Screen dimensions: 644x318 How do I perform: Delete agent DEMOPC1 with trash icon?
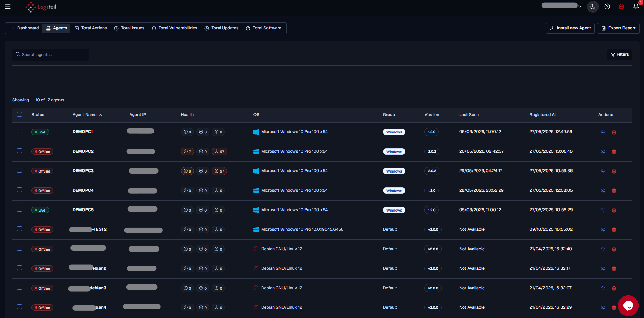point(614,132)
